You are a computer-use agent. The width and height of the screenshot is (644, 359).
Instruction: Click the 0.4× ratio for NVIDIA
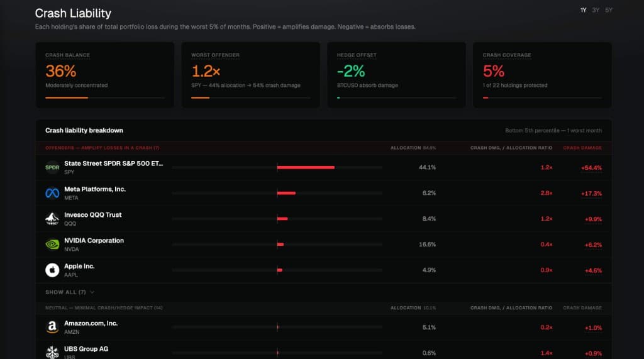(x=547, y=245)
